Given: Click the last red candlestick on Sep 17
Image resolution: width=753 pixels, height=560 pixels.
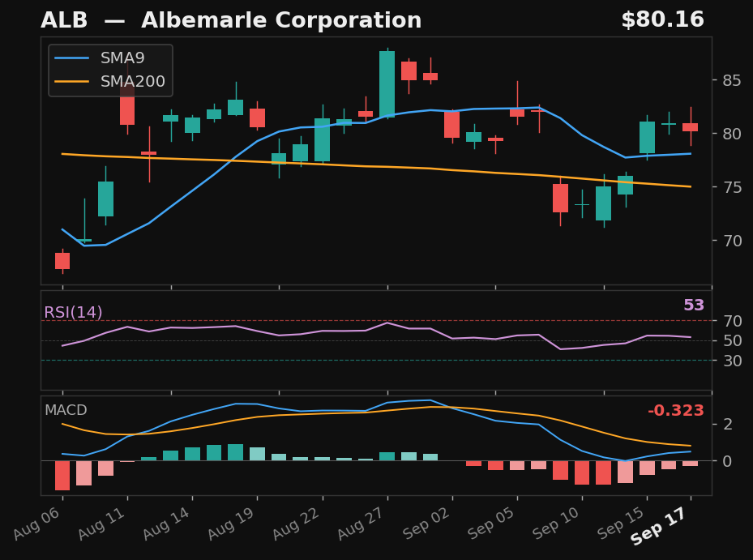Looking at the screenshot, I should coord(691,126).
